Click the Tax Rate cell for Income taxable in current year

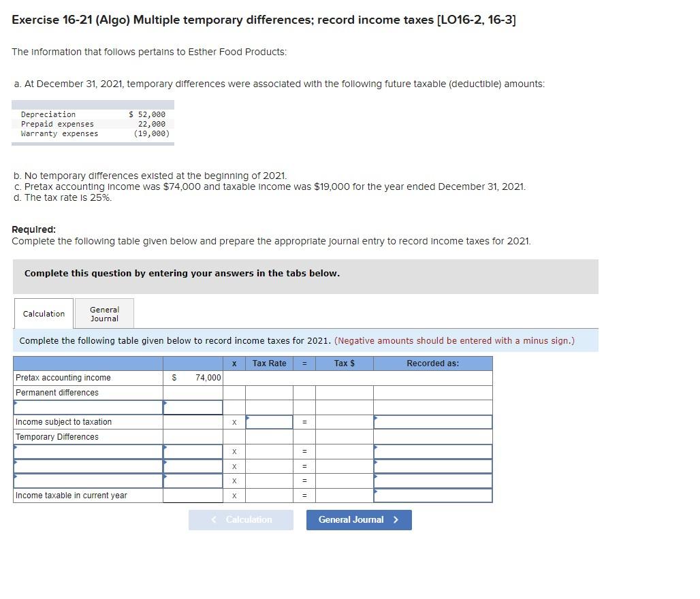(x=269, y=496)
